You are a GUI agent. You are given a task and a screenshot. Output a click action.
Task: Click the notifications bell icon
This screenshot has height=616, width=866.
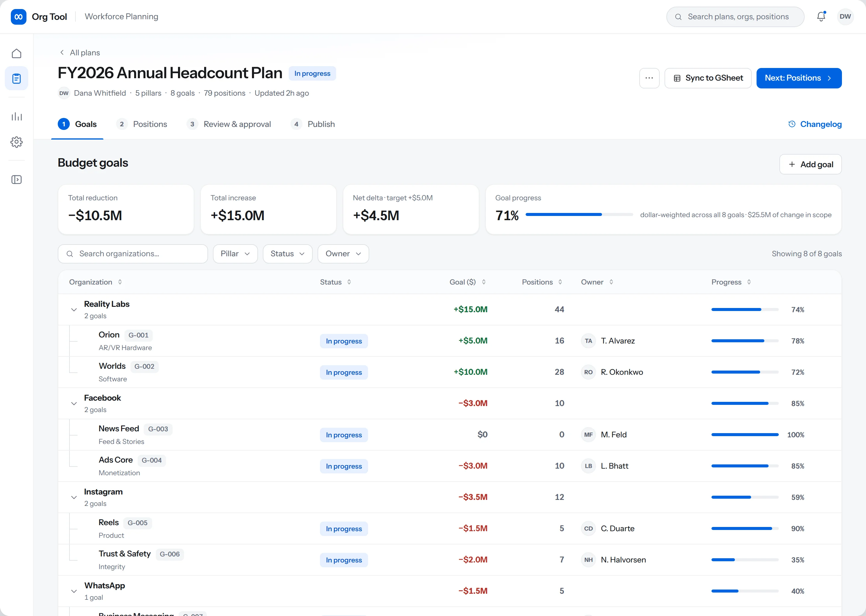[x=821, y=17]
